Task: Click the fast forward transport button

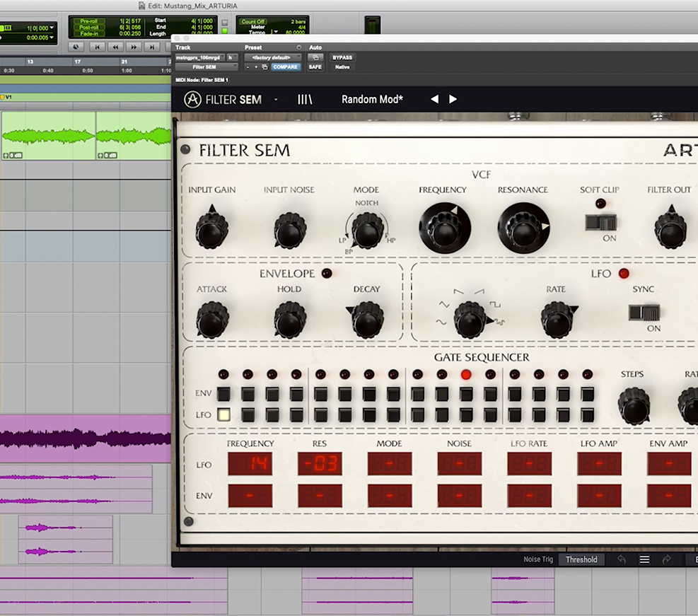Action: click(134, 47)
